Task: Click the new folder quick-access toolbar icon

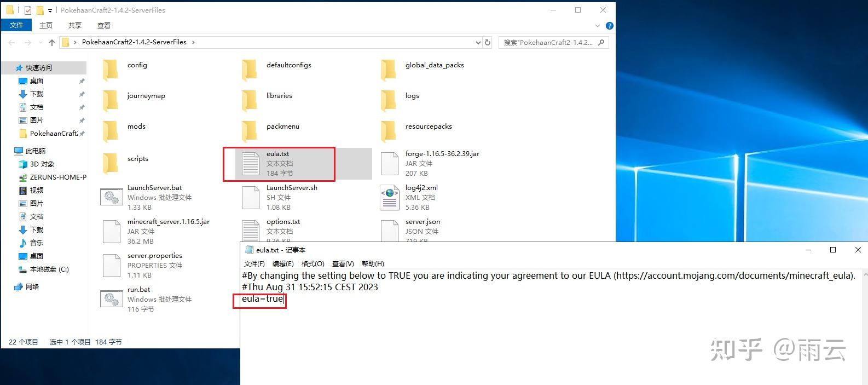Action: pyautogui.click(x=40, y=10)
